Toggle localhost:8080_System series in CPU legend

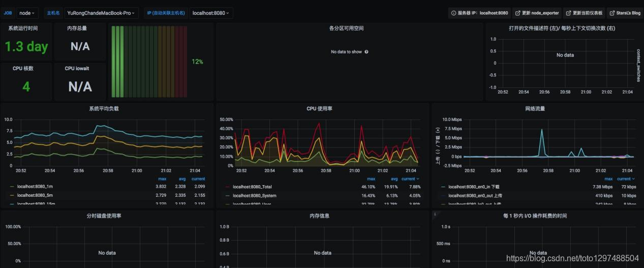[254, 195]
